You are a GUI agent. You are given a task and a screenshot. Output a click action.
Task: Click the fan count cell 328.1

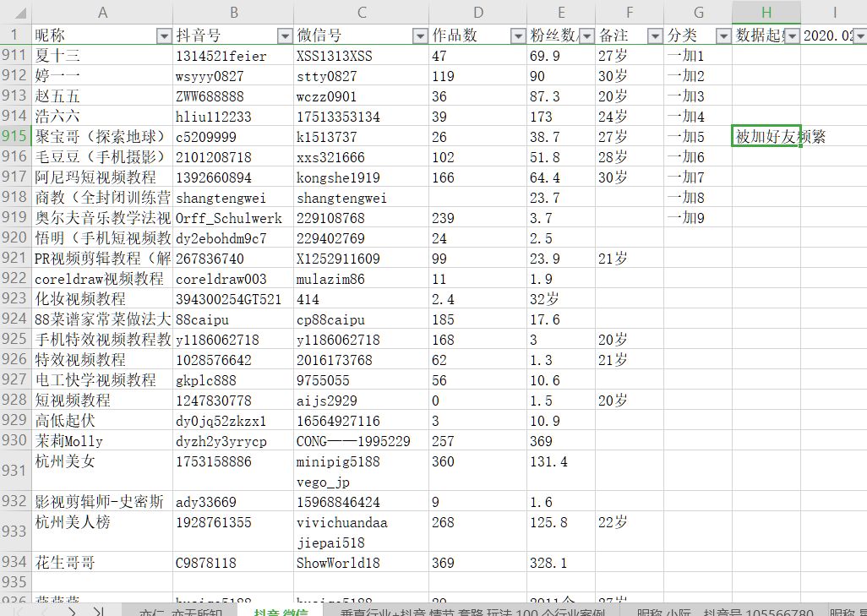(561, 563)
